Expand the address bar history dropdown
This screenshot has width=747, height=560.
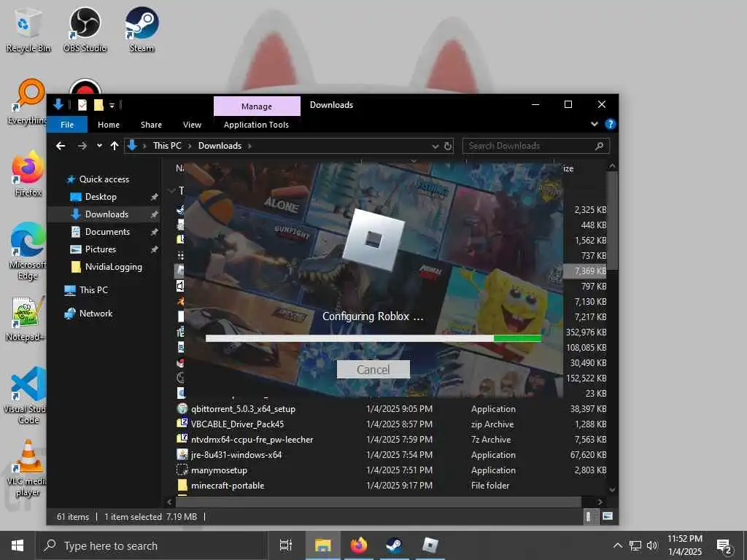click(x=435, y=146)
